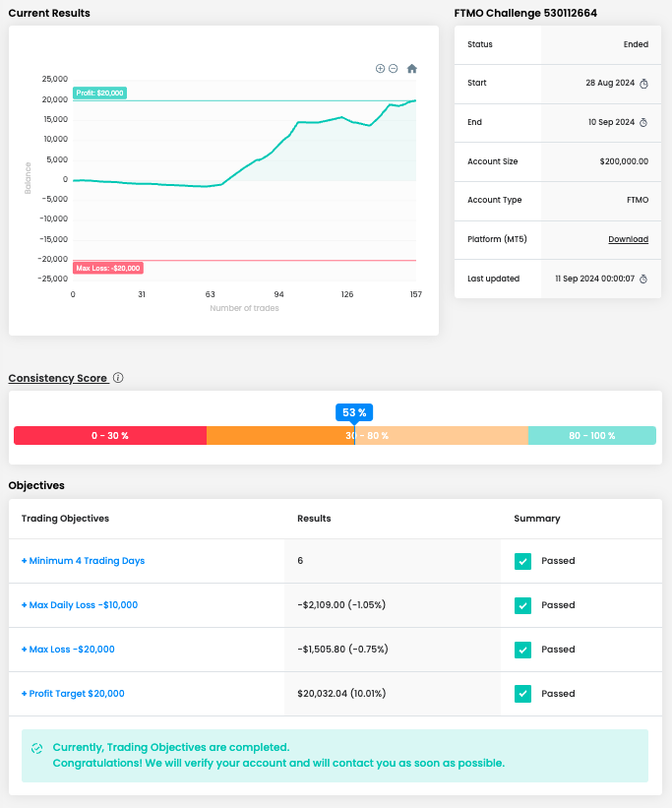This screenshot has height=808, width=672.
Task: Click the clock icon beside End date
Action: [643, 123]
